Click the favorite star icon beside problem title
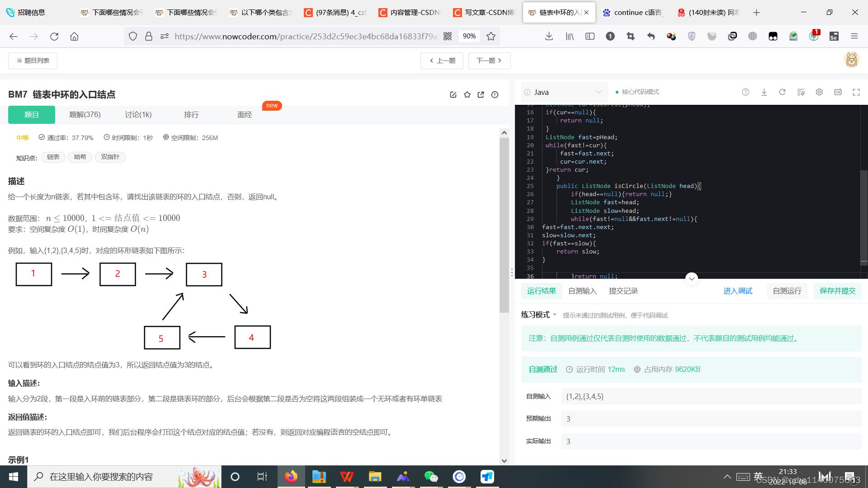Image resolution: width=868 pixels, height=488 pixels. pos(467,94)
